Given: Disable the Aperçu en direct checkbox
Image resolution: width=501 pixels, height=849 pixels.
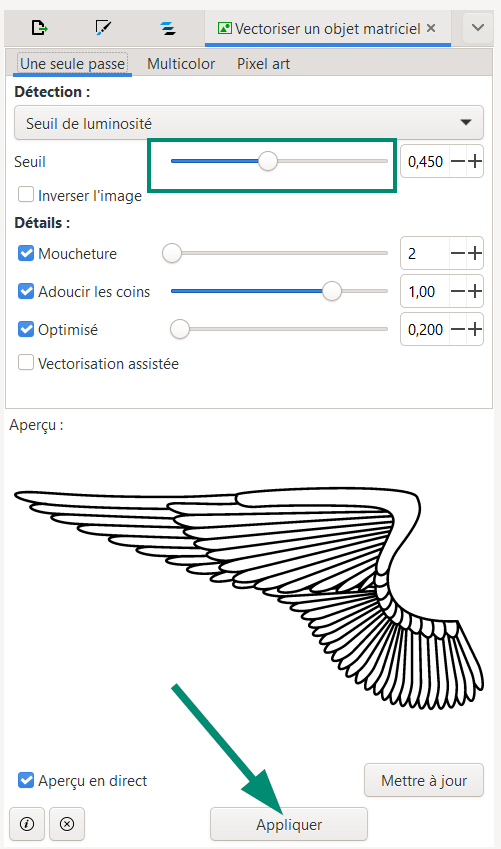Looking at the screenshot, I should point(26,780).
